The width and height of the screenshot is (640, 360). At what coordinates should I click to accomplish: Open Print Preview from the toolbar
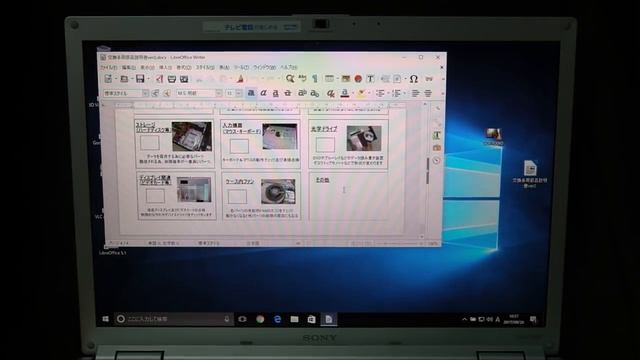(x=184, y=79)
